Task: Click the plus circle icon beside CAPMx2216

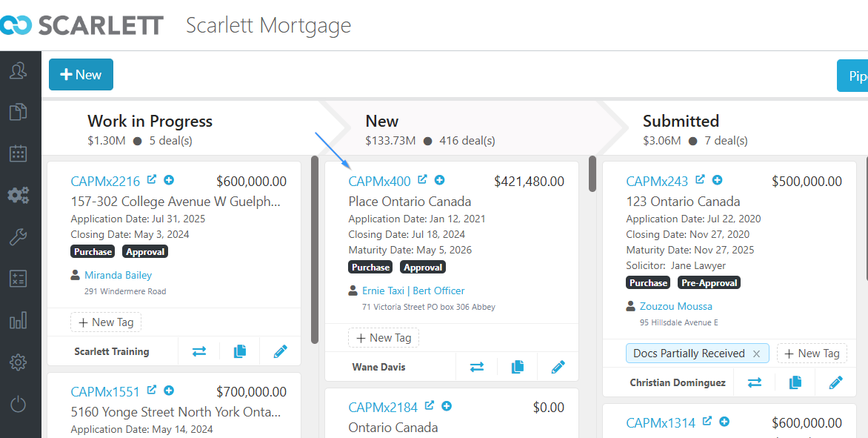Action: pos(169,180)
